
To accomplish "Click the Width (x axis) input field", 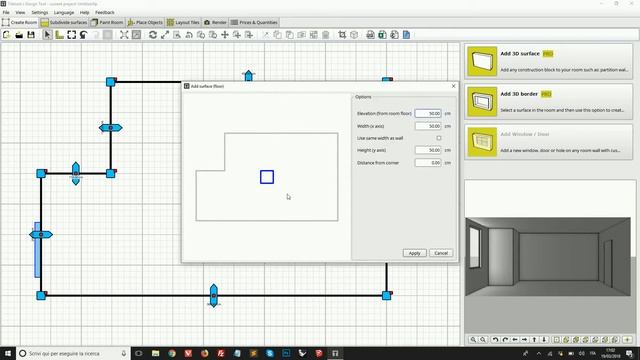I will coord(428,126).
